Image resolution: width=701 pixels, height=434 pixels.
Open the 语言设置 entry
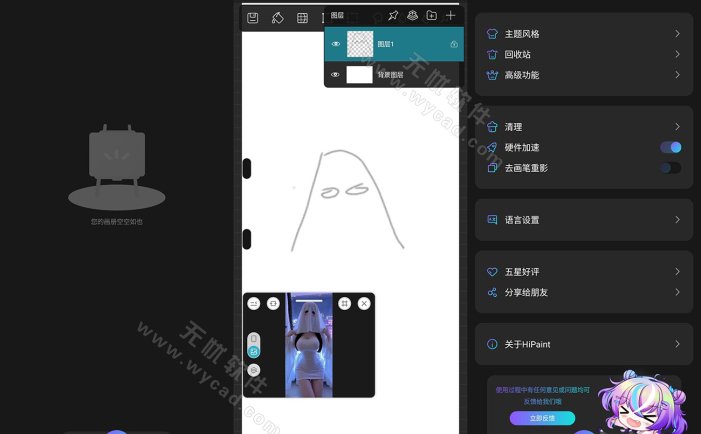click(584, 219)
